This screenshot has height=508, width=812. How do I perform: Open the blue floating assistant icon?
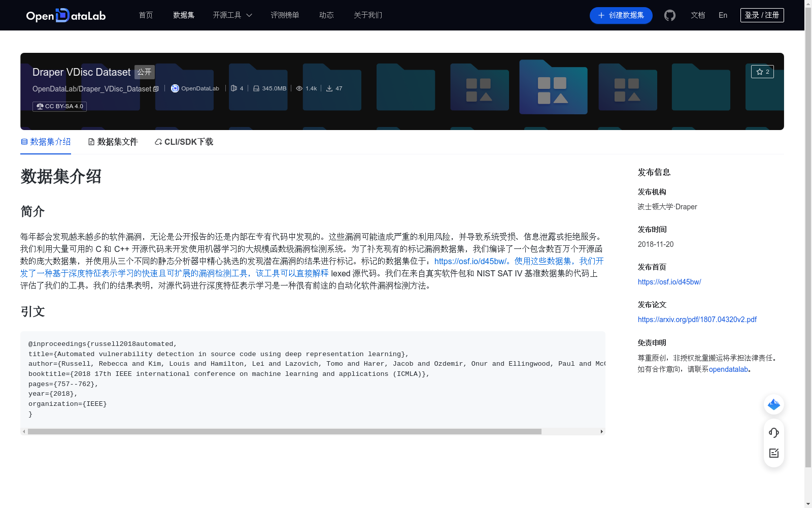tap(774, 404)
